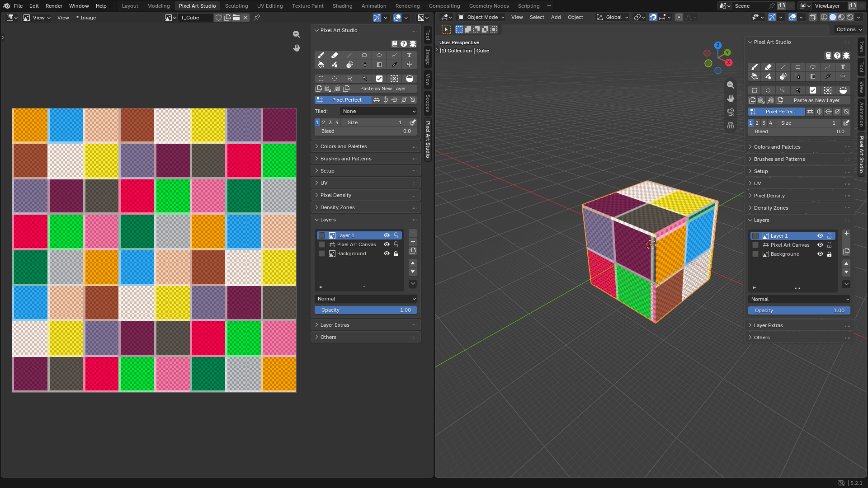868x488 pixels.
Task: Switch to the Texture Paint workspace tab
Action: (x=308, y=6)
